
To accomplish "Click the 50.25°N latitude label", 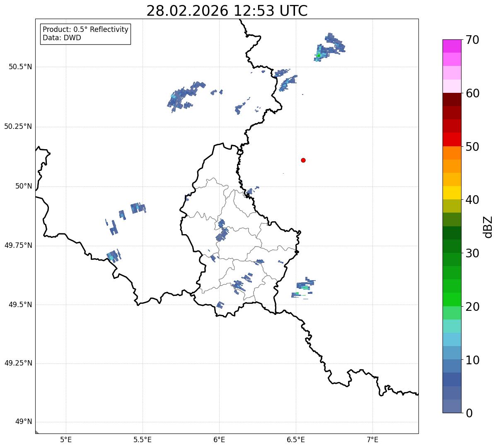I will (18, 126).
